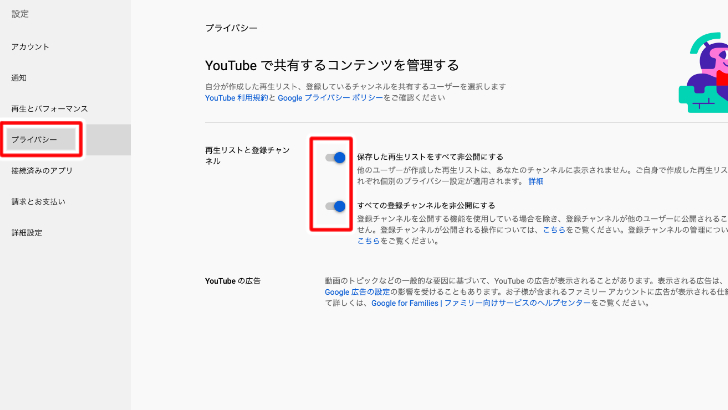Open the YouTube 利用規約 link
The width and height of the screenshot is (728, 410).
click(236, 98)
